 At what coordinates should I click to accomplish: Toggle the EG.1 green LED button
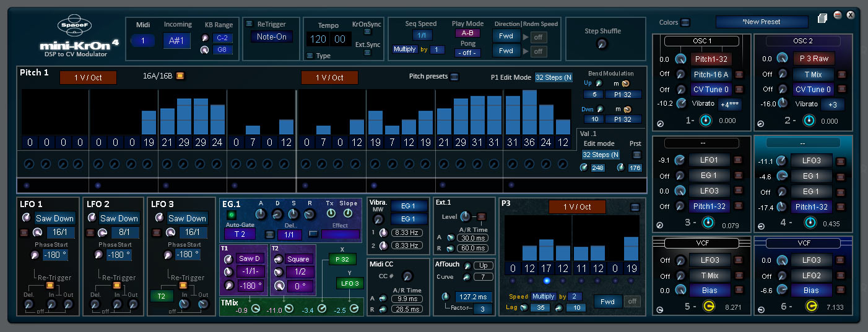(x=232, y=215)
